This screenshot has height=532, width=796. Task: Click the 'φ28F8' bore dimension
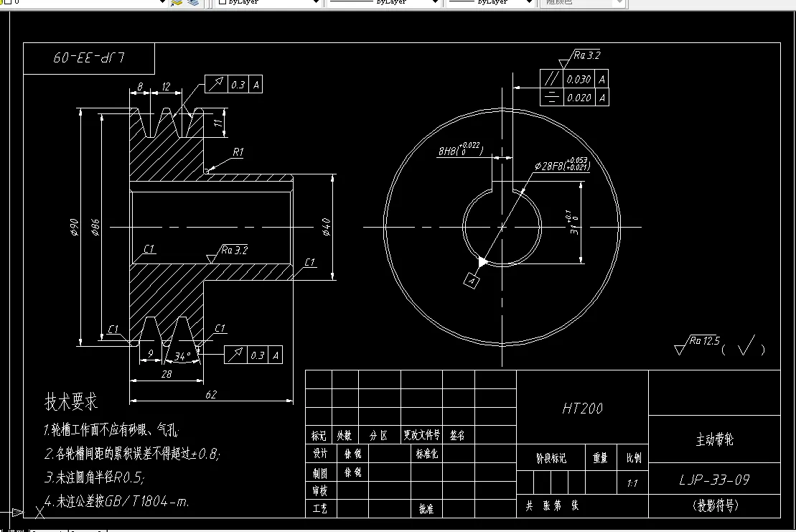point(562,164)
